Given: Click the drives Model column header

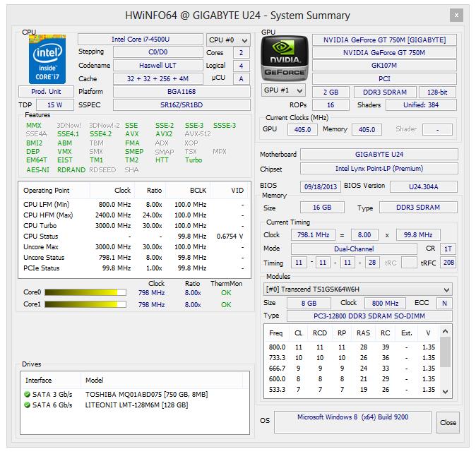Looking at the screenshot, I should tap(162, 381).
